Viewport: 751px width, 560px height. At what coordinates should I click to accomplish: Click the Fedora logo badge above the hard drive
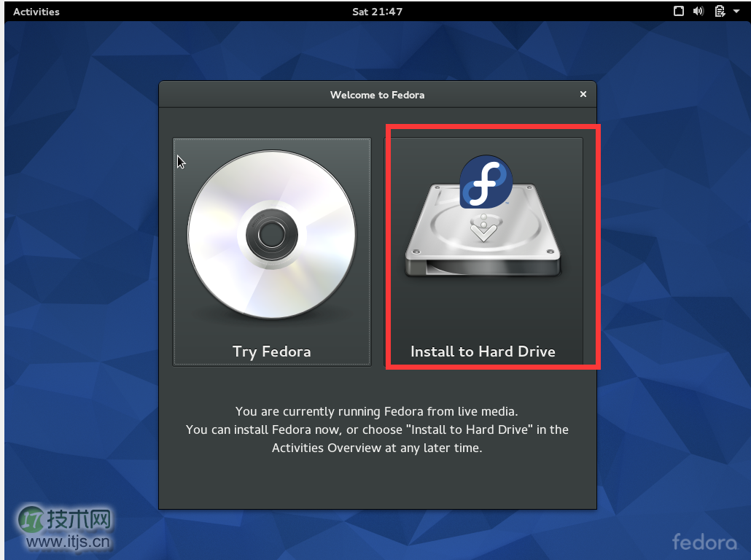486,182
